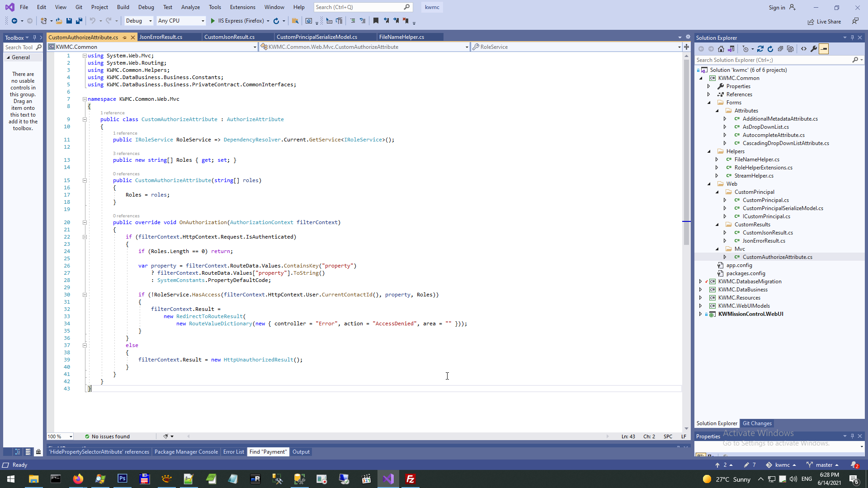Collapse the OnAuthorization method outline box

(85, 222)
